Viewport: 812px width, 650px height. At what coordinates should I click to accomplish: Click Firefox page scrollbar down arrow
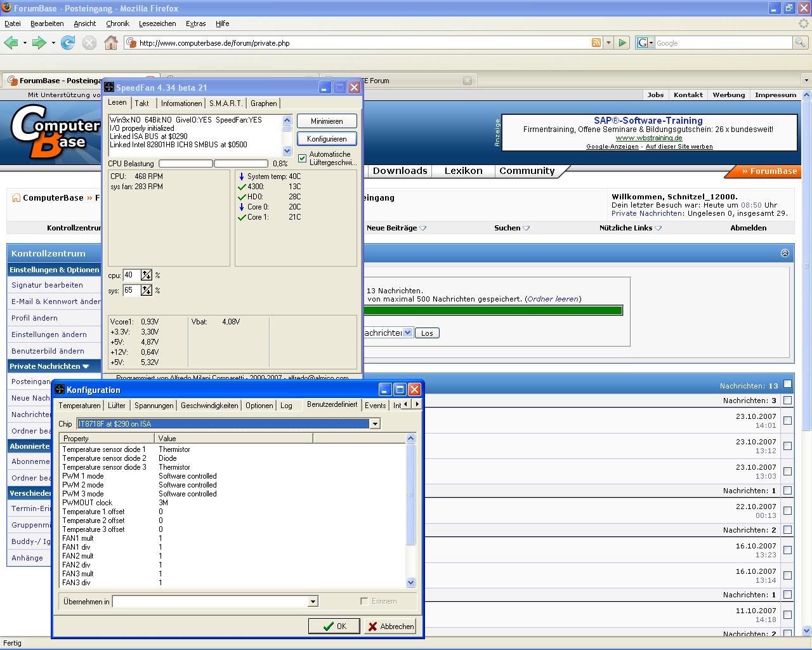pyautogui.click(x=806, y=630)
